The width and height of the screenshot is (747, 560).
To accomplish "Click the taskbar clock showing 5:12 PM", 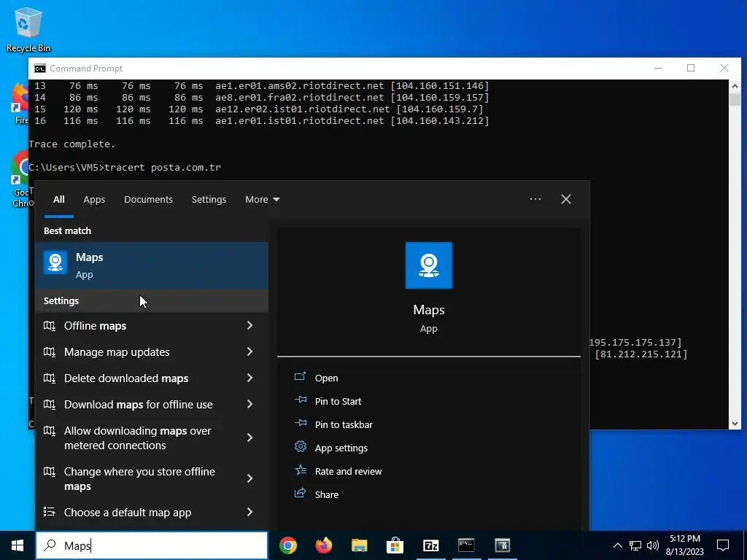I will click(x=684, y=545).
